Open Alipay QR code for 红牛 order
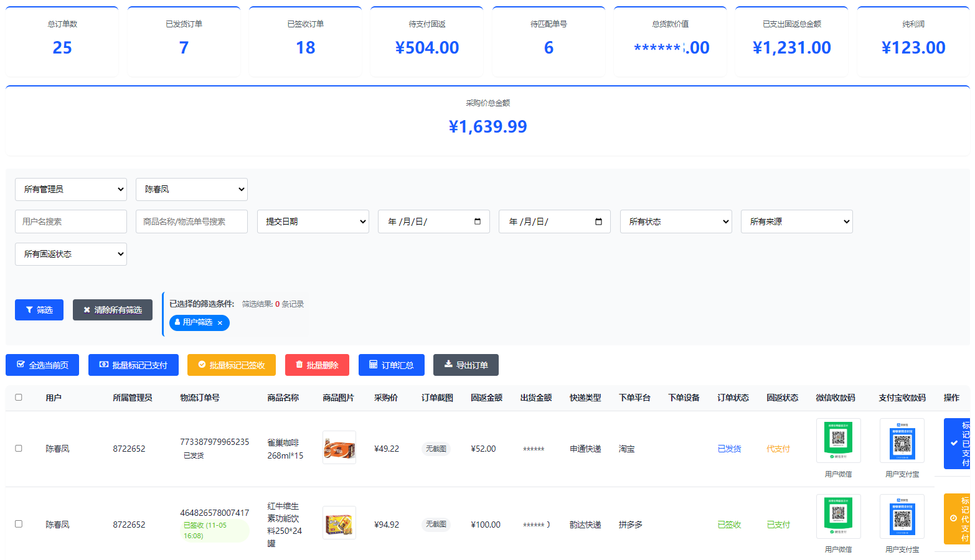Screen dimensions: 975x560 click(x=902, y=516)
